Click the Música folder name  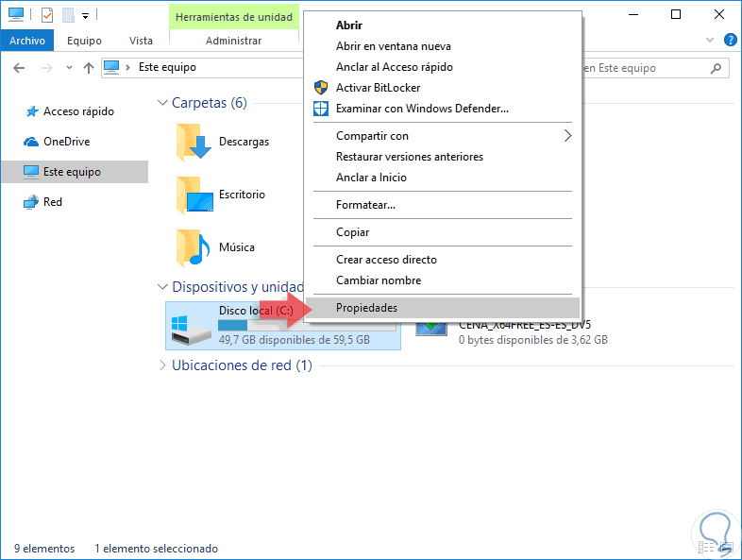pyautogui.click(x=237, y=247)
